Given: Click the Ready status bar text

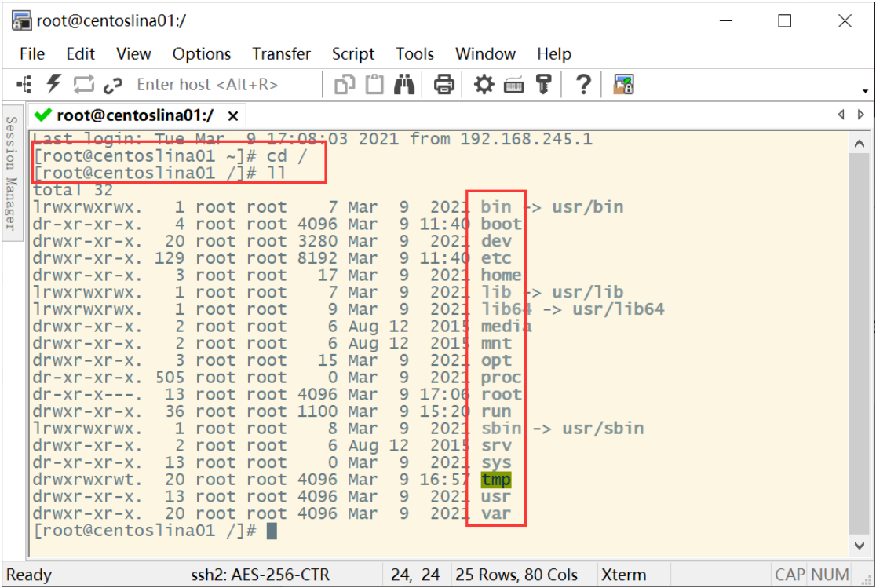Looking at the screenshot, I should point(29,575).
